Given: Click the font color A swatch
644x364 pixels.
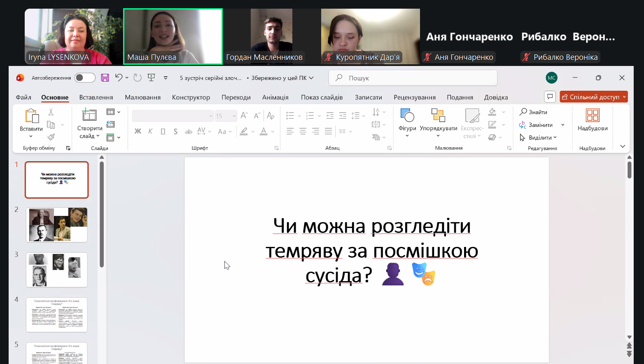Looking at the screenshot, I should tap(264, 132).
